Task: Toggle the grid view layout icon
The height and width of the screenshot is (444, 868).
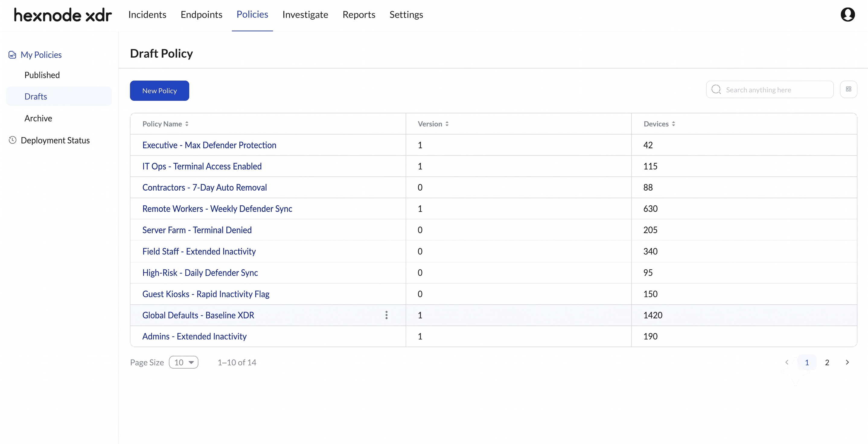Action: point(848,89)
